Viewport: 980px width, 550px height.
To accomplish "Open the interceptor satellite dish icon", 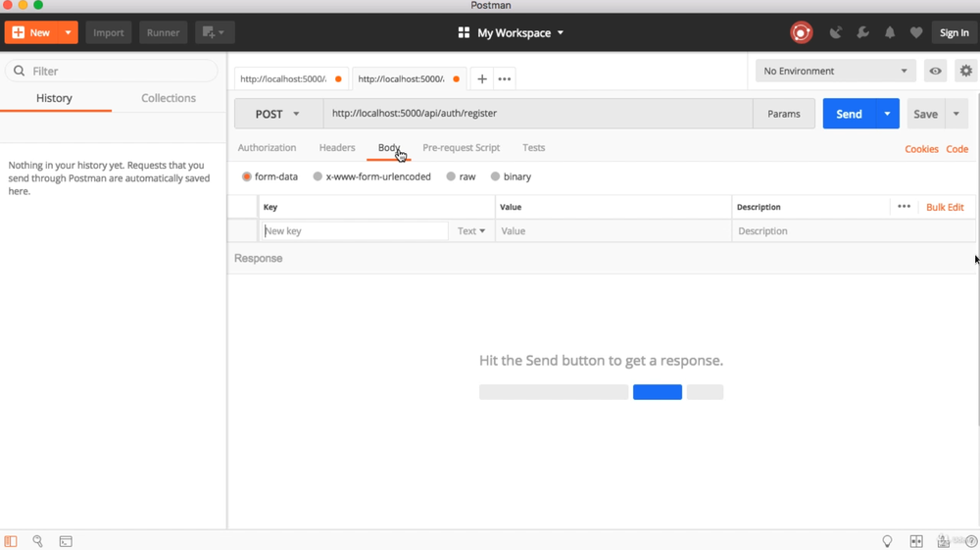I will [835, 32].
